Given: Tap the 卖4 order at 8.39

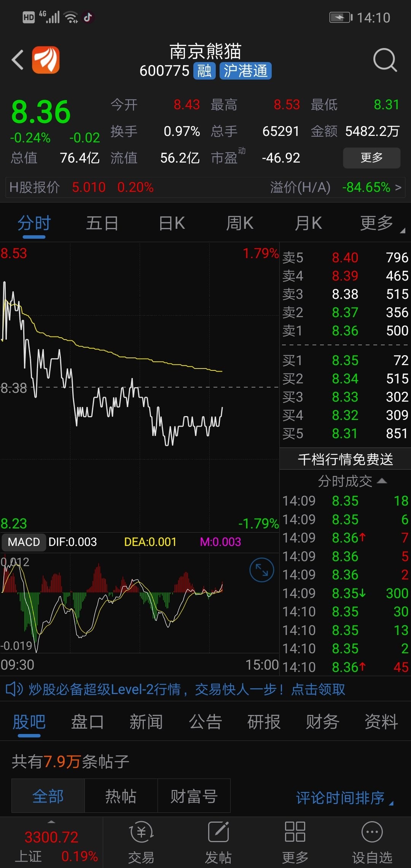Looking at the screenshot, I should click(x=345, y=276).
